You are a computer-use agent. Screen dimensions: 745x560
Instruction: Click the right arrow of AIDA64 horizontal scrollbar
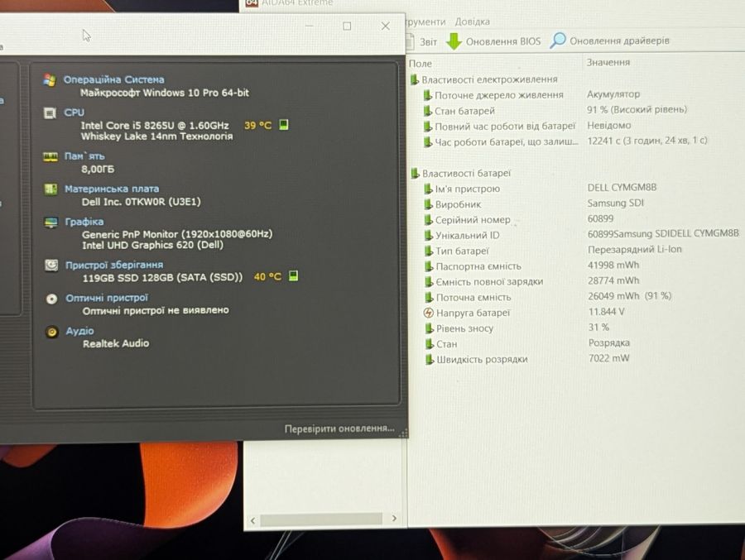click(x=394, y=518)
